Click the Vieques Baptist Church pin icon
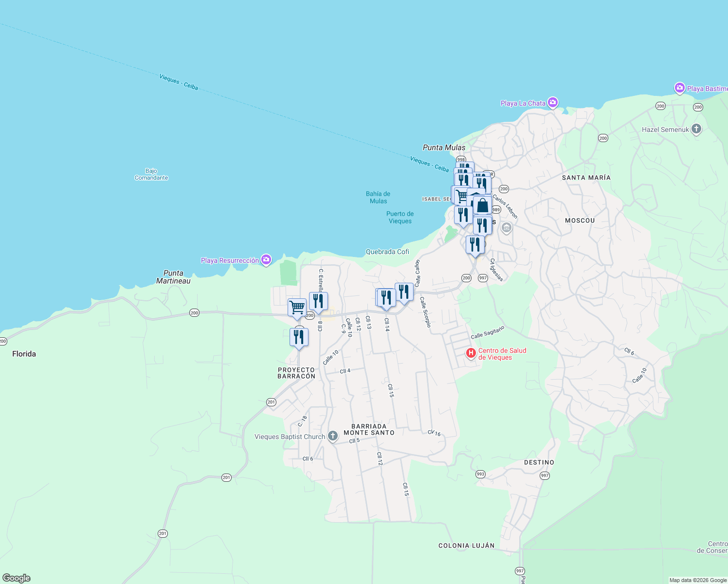This screenshot has width=728, height=584. point(333,436)
